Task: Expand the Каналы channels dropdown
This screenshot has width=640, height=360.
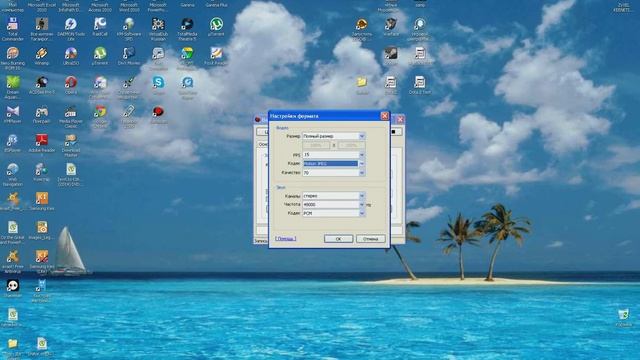Action: coord(362,196)
